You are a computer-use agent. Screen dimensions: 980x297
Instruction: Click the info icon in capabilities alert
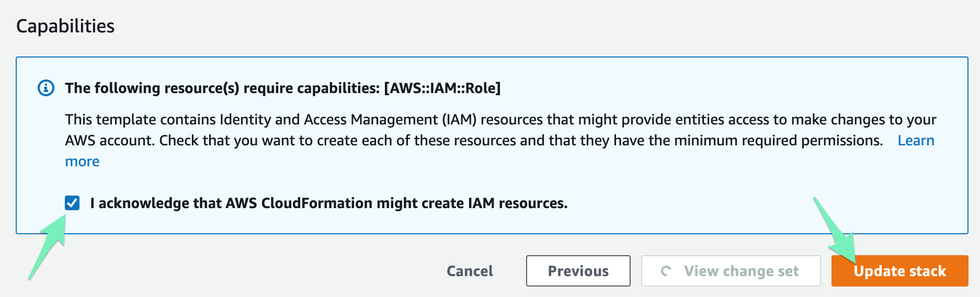tap(46, 88)
